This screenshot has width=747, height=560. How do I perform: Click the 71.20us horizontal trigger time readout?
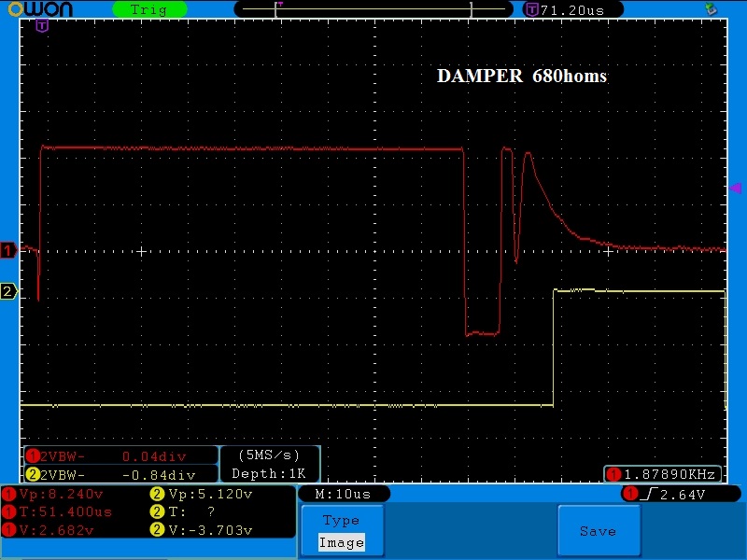pos(572,10)
